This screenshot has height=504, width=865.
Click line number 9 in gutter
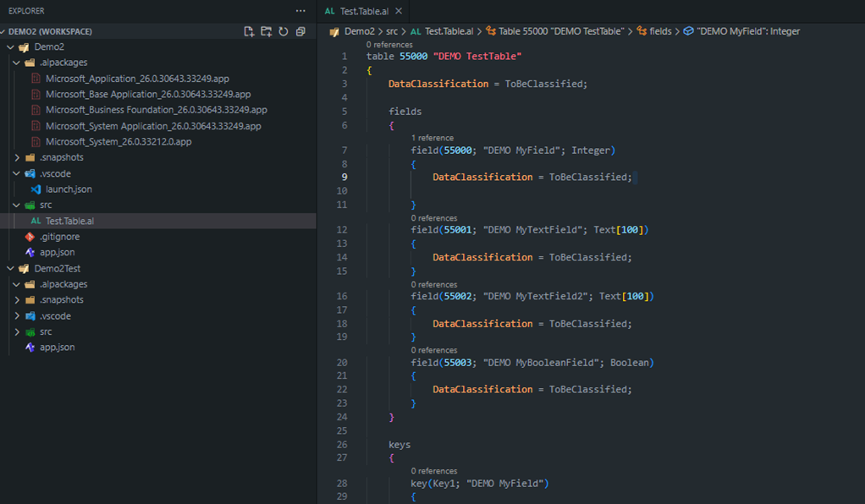(344, 177)
